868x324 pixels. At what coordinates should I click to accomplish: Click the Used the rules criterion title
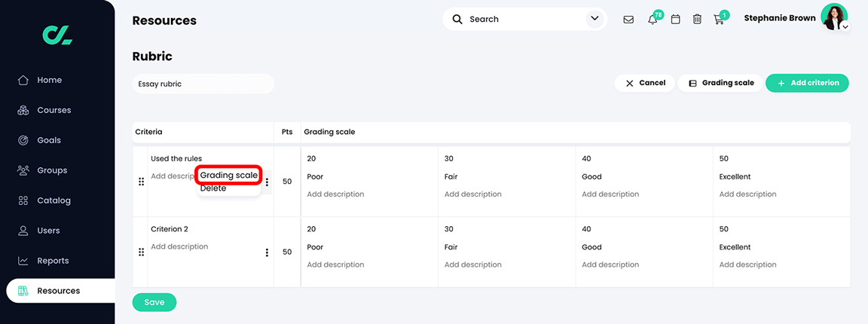pyautogui.click(x=176, y=158)
